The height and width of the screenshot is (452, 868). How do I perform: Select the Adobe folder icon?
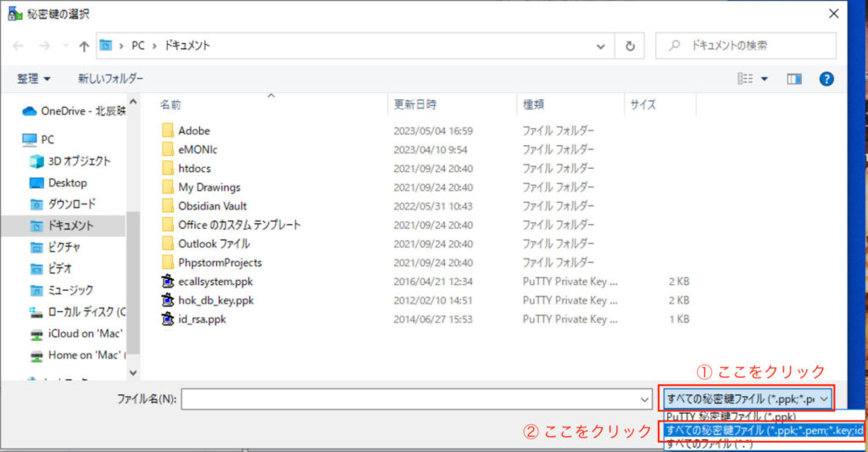[x=168, y=130]
